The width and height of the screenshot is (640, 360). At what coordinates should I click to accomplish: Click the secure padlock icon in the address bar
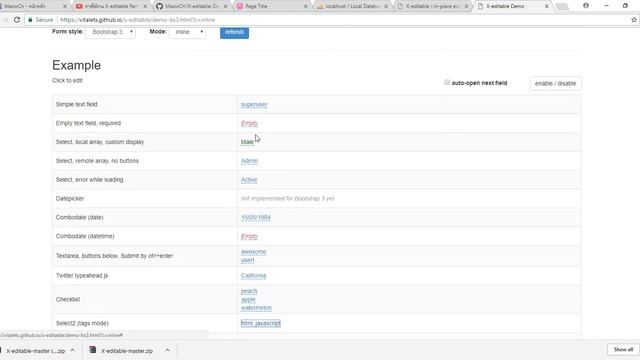click(x=30, y=20)
